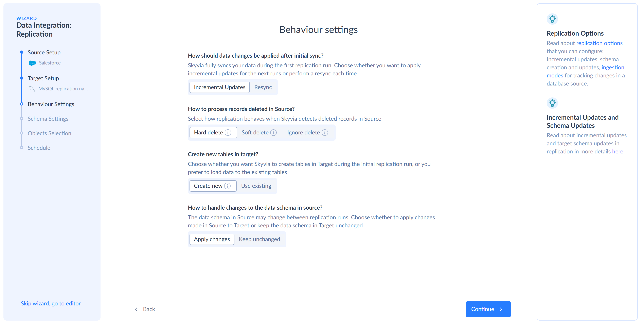This screenshot has width=644, height=323.
Task: Open the replication options link
Action: pyautogui.click(x=599, y=43)
